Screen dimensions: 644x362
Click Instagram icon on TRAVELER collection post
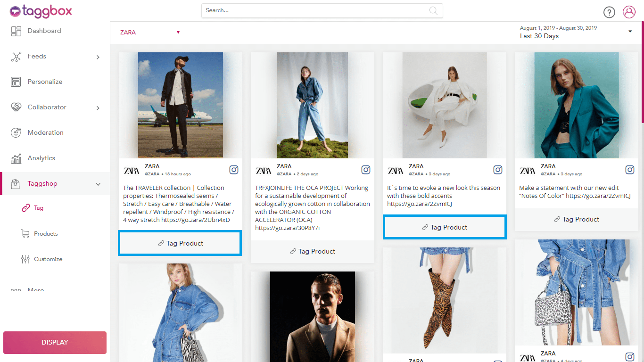[234, 170]
